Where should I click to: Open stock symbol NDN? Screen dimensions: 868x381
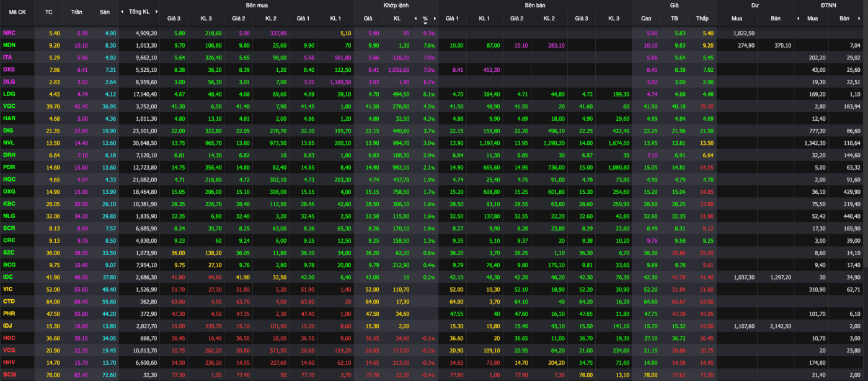(9, 45)
